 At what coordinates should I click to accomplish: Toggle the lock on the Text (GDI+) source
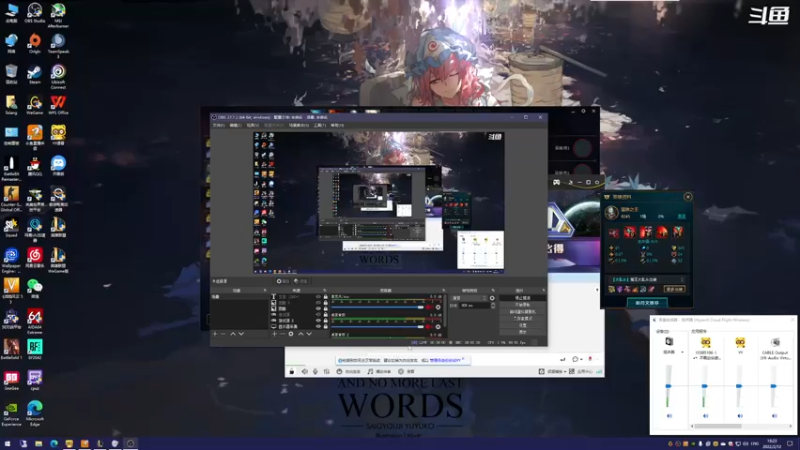tap(326, 296)
